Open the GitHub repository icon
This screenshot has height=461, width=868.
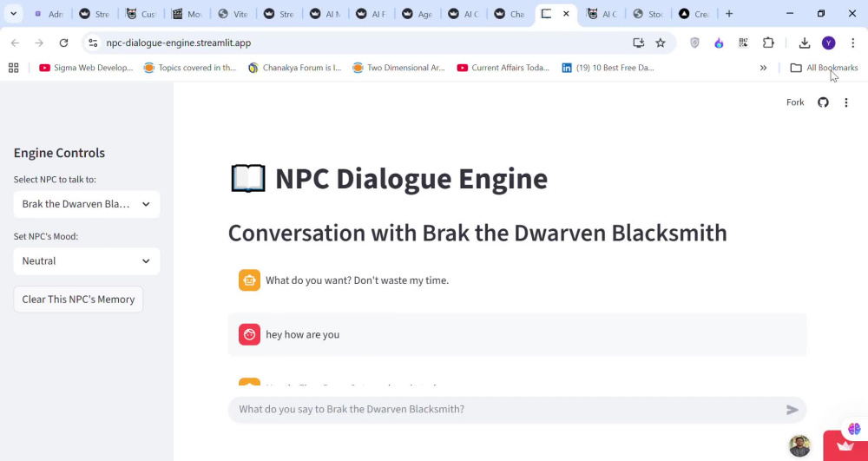[823, 102]
